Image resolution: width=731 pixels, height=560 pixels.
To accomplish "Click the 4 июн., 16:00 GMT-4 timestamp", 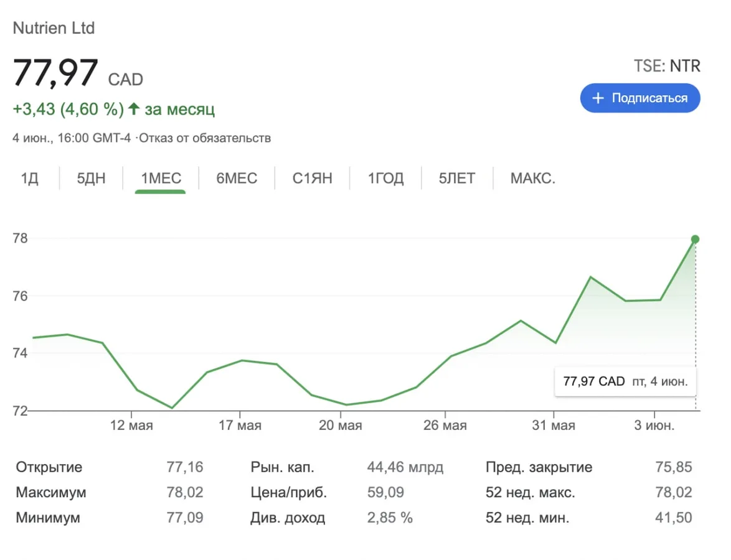I will tap(72, 138).
